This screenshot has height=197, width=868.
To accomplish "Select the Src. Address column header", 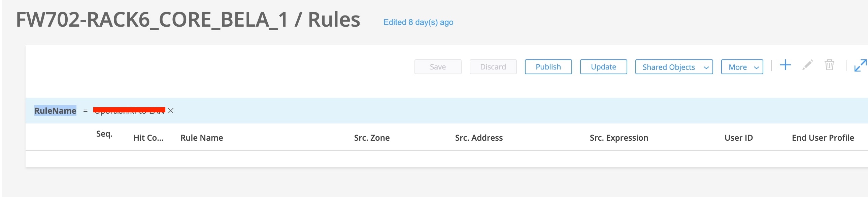I will point(479,138).
